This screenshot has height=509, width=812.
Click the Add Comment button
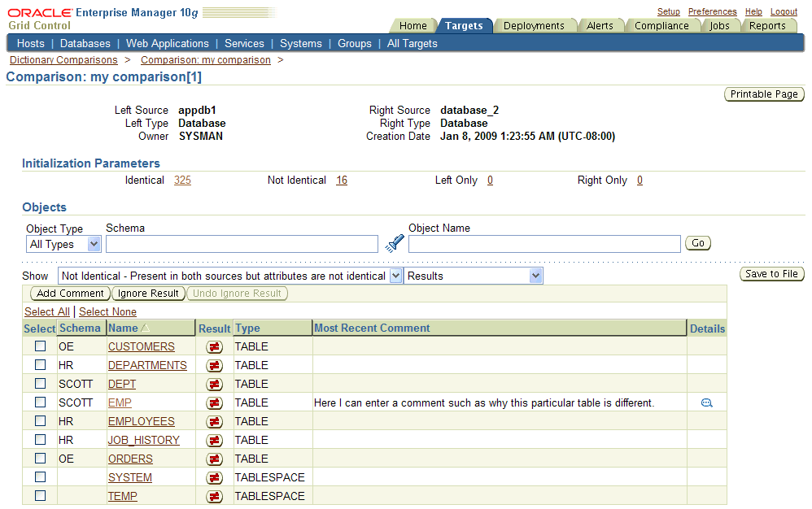pyautogui.click(x=70, y=294)
